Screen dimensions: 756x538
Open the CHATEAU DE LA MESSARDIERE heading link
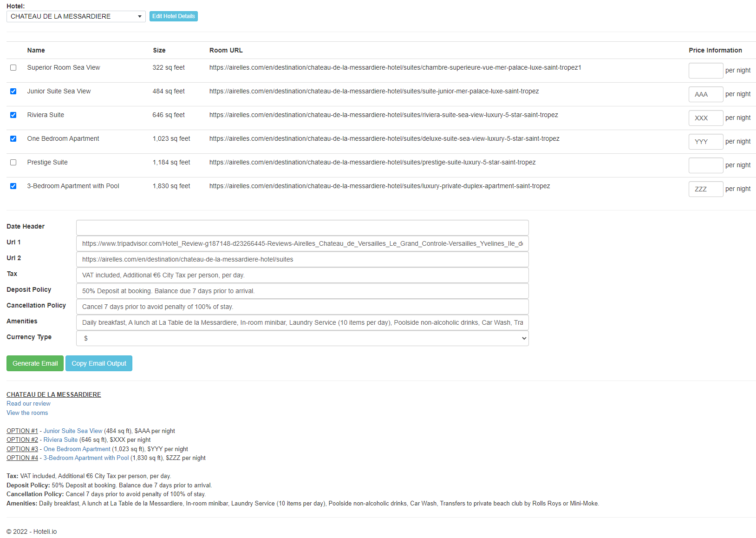point(54,394)
